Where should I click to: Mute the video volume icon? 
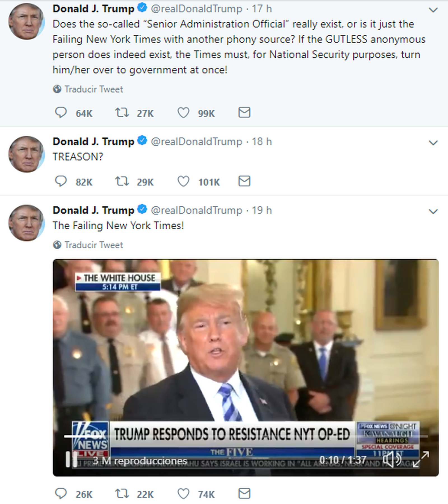[x=392, y=459]
